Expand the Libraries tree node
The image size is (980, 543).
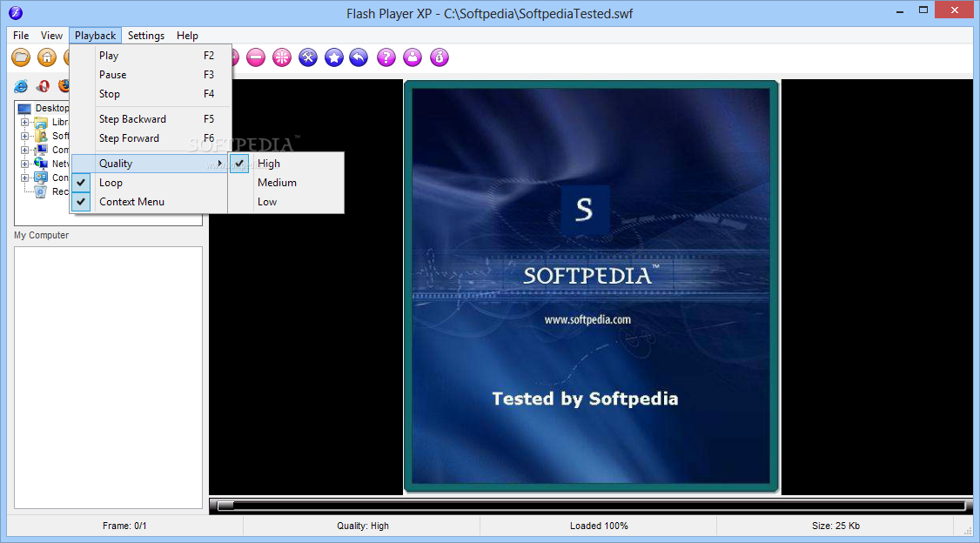coord(25,123)
